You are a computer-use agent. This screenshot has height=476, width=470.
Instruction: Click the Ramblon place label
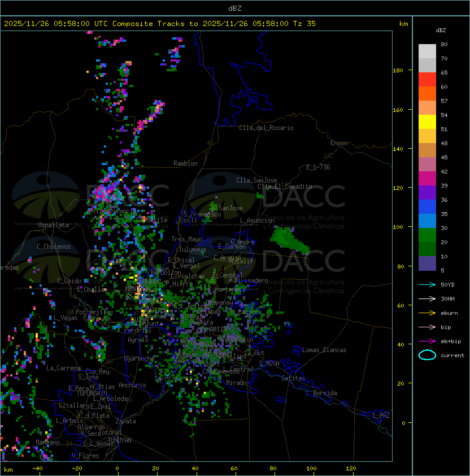click(x=185, y=163)
